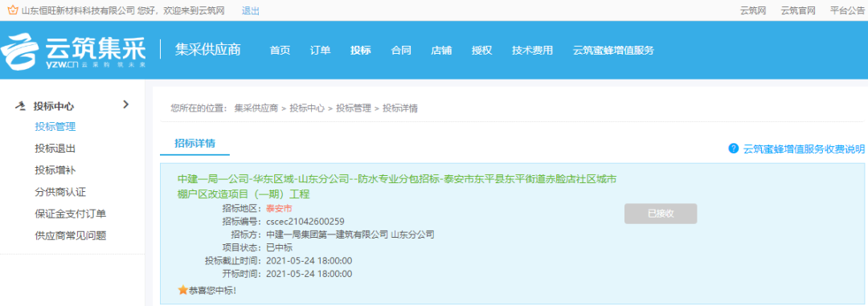
Task: Collapse the 投标中心 chevron arrow
Action: (125, 104)
